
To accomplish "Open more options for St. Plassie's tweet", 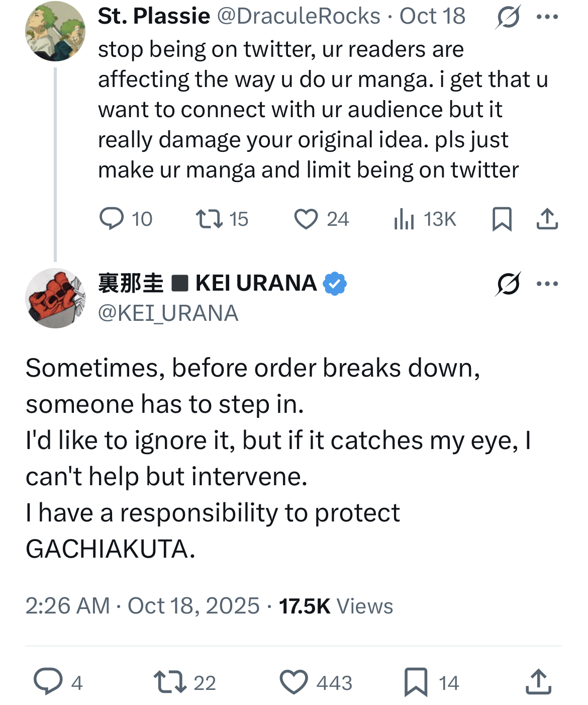I will [x=547, y=17].
